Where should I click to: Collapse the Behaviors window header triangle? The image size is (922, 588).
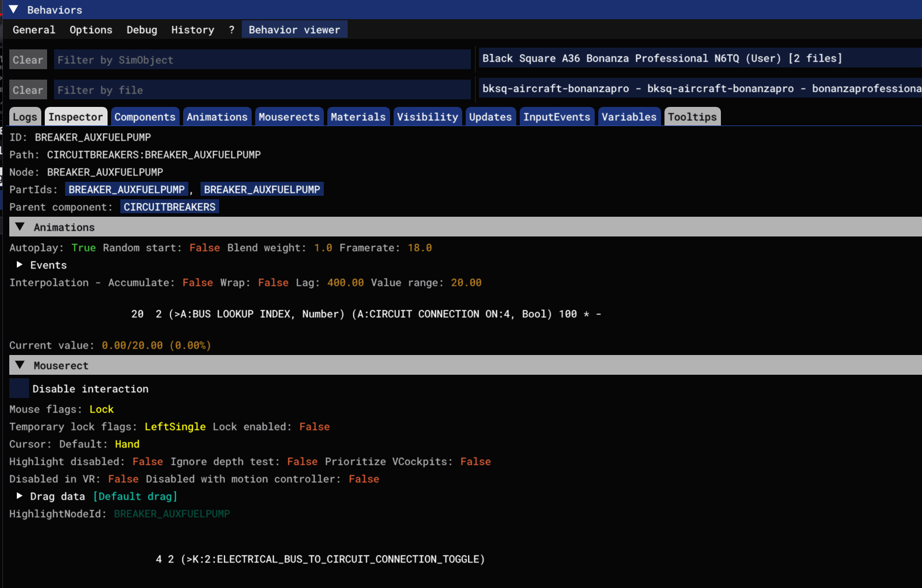[x=13, y=9]
